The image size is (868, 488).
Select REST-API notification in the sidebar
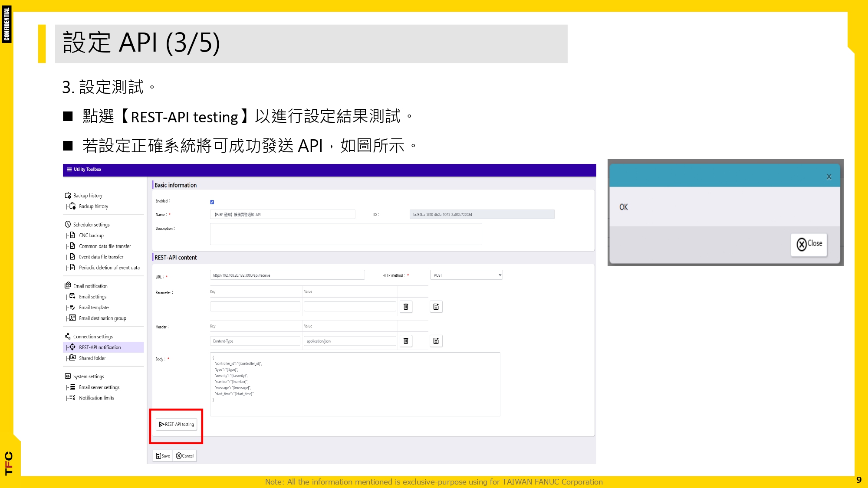pos(99,347)
